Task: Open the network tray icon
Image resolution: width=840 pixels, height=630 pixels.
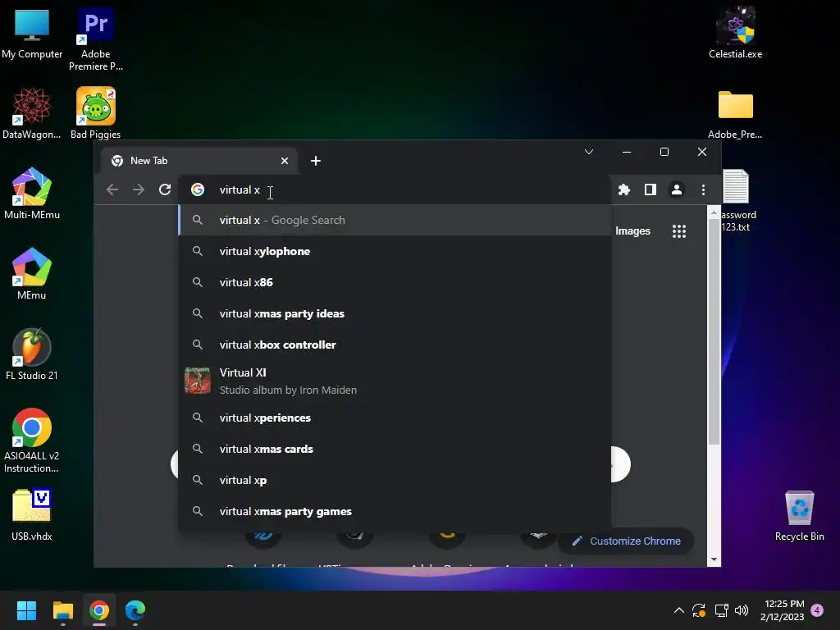Action: (x=721, y=610)
